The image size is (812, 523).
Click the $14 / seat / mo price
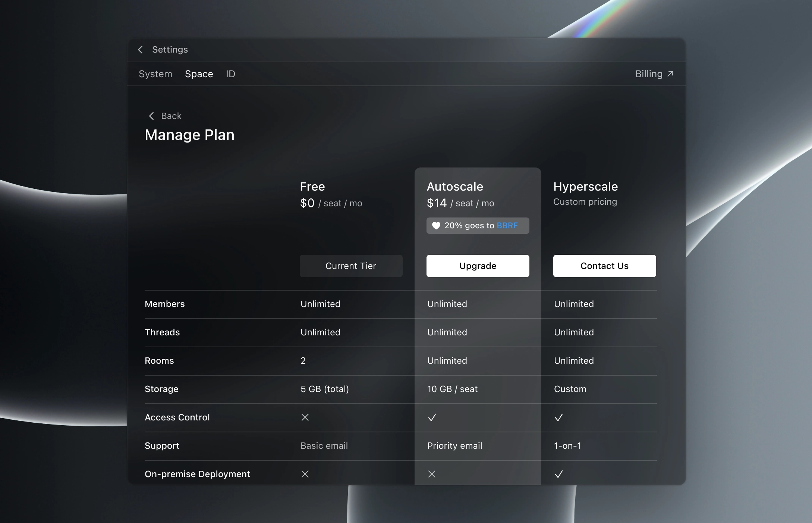click(x=460, y=203)
